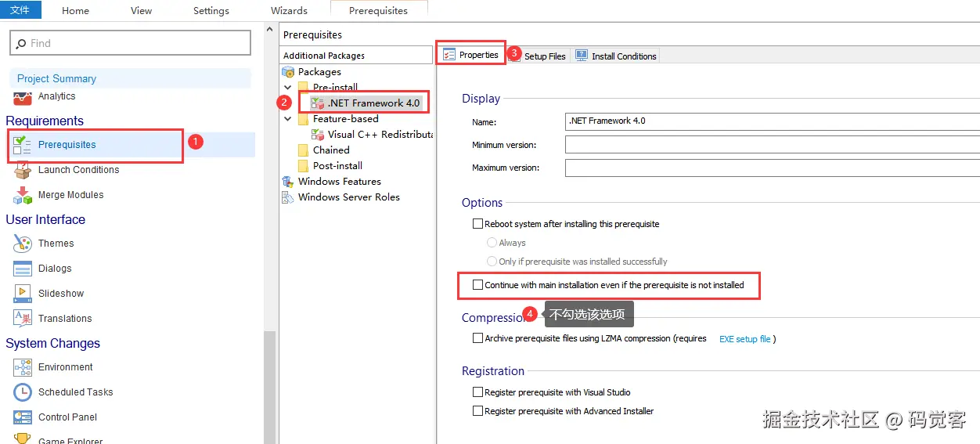Collapse the Feature-based tree node
Viewport: 980px width, 444px height.
(288, 119)
